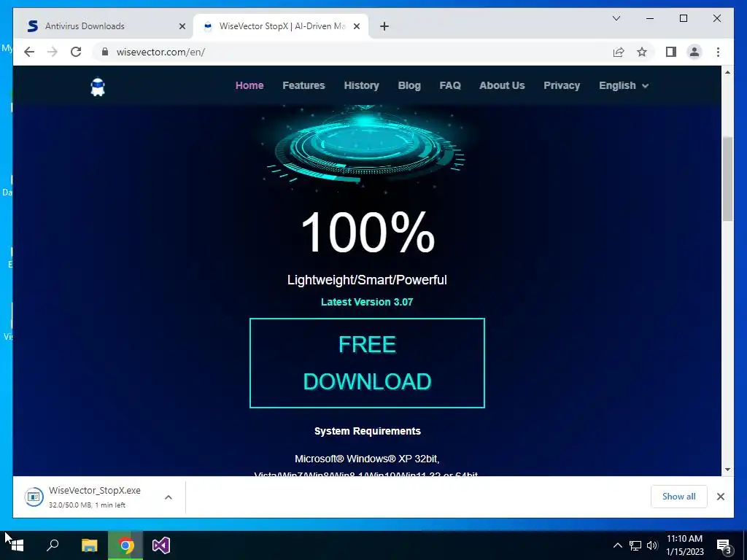Screen dimensions: 747x560
Task: Click the FREE DOWNLOAD button
Action: pyautogui.click(x=367, y=363)
